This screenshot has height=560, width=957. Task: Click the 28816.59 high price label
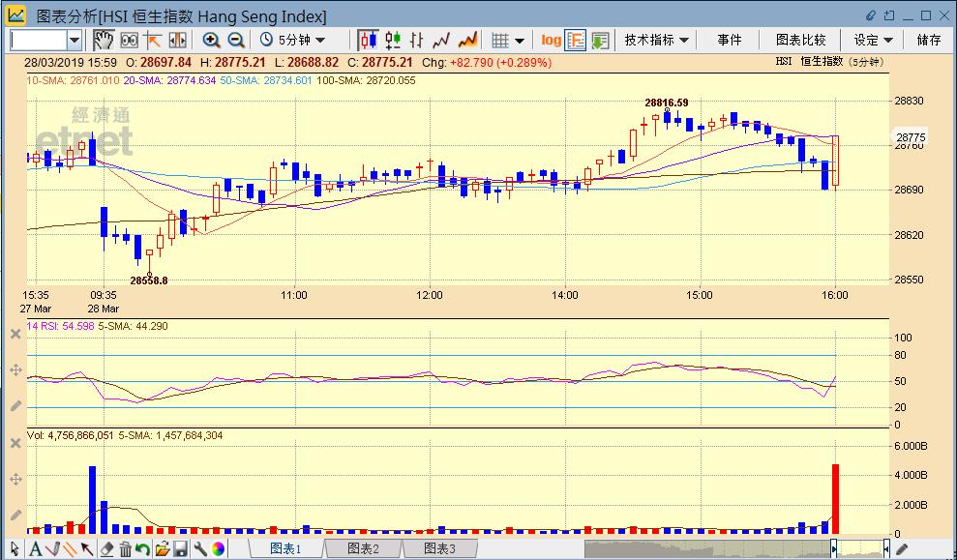(667, 103)
